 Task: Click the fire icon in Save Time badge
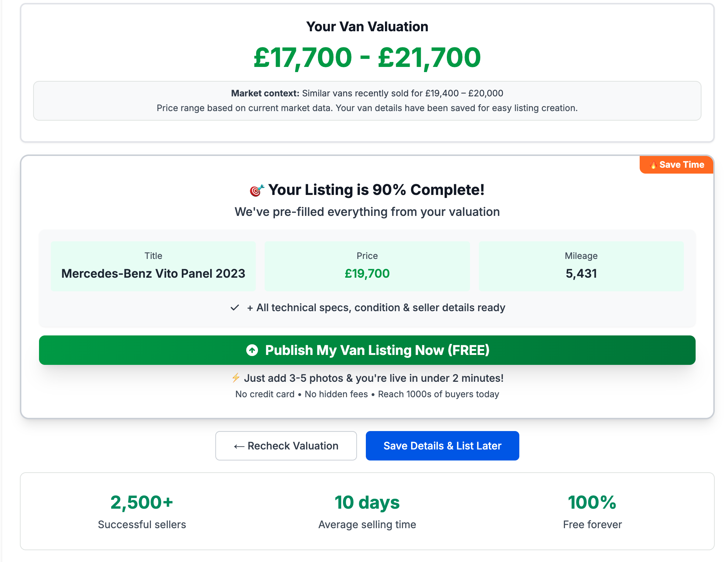pos(653,165)
